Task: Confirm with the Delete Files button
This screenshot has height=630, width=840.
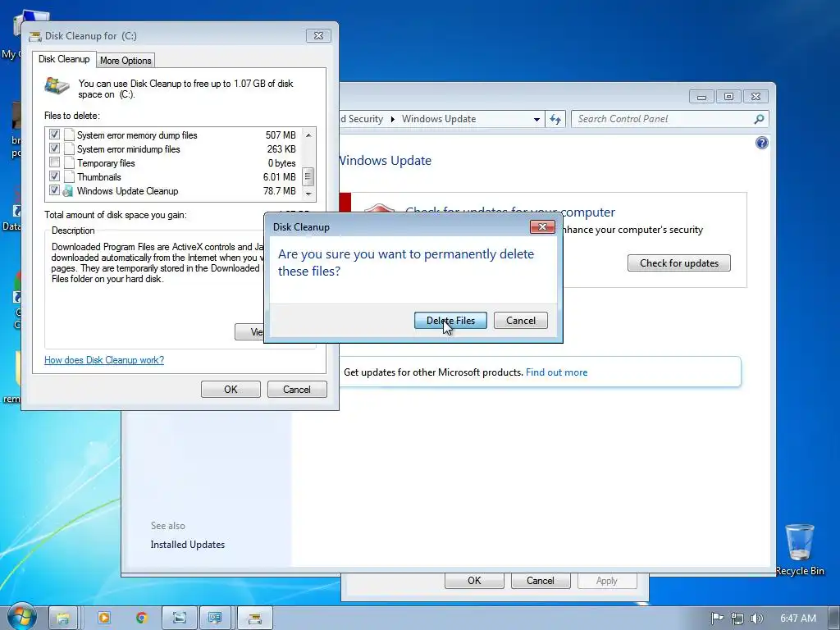Action: click(x=450, y=321)
